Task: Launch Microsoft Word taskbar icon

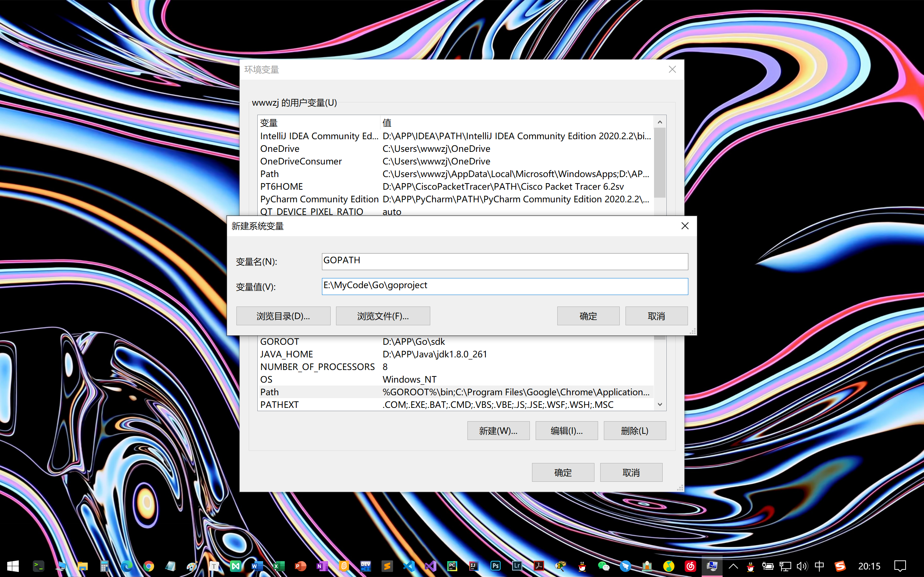Action: click(257, 566)
